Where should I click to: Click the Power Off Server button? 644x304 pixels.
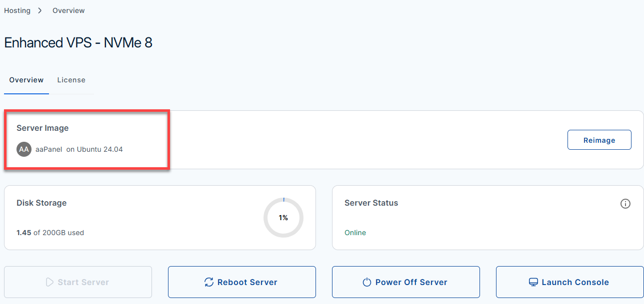point(406,282)
